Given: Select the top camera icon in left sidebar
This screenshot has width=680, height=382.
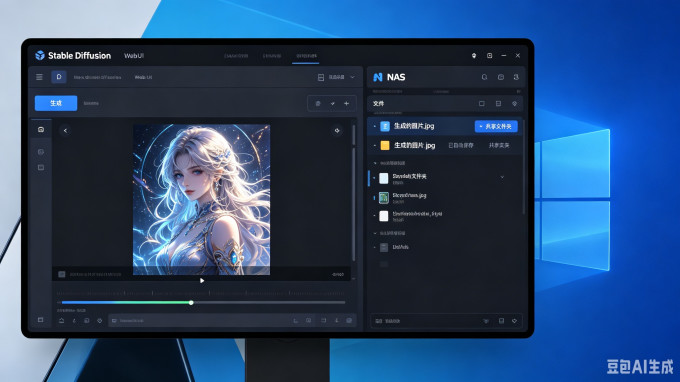Looking at the screenshot, I should 41,130.
